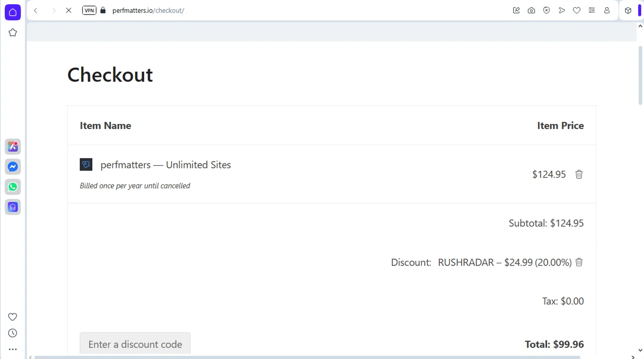This screenshot has height=359, width=644.
Task: Click the perfmatters.io/checkout address bar
Action: point(148,10)
